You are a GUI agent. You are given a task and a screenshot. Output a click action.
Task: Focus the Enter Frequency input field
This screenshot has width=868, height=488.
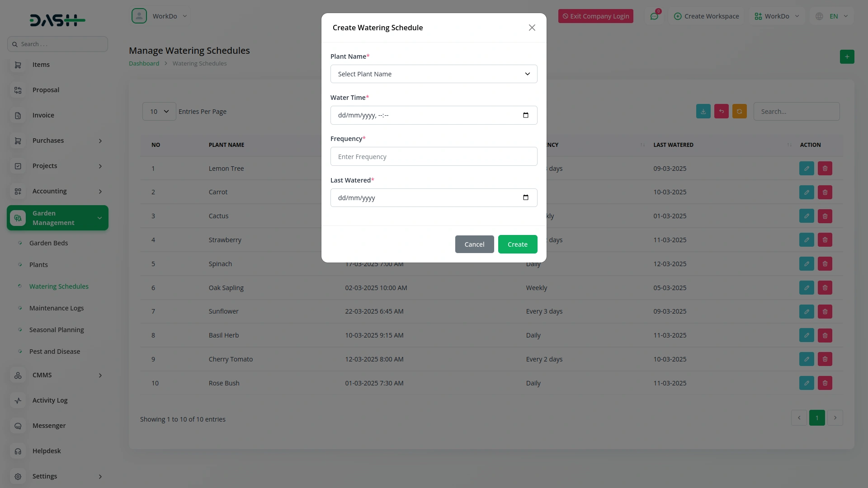434,157
